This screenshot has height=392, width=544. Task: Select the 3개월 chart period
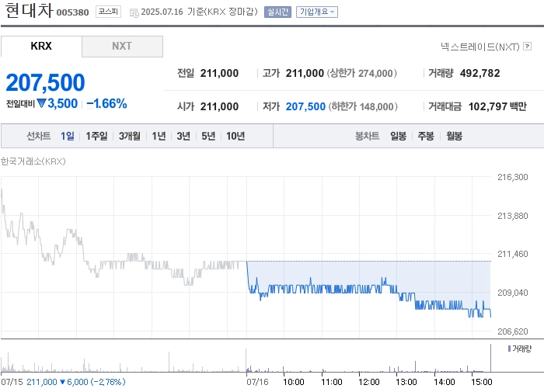pyautogui.click(x=130, y=136)
